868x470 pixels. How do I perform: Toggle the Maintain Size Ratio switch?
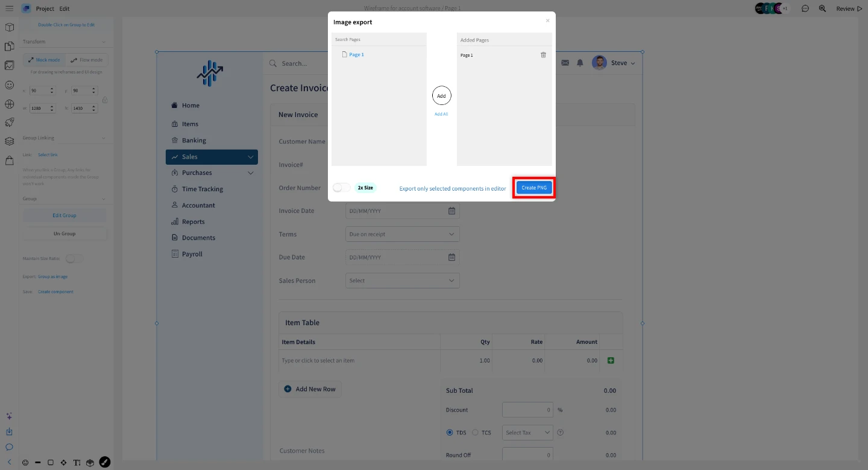click(74, 258)
